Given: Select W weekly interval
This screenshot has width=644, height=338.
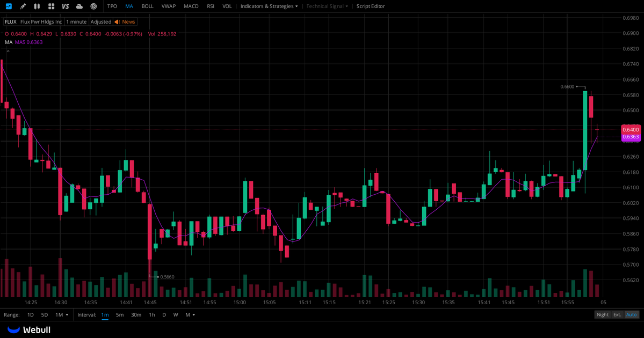Looking at the screenshot, I should click(x=176, y=314).
